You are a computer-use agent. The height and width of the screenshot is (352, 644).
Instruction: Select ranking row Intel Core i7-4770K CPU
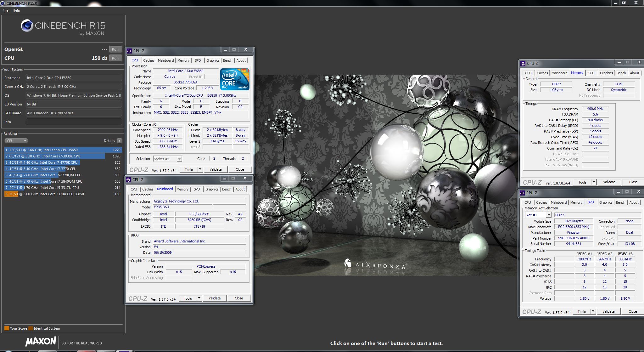tap(63, 162)
